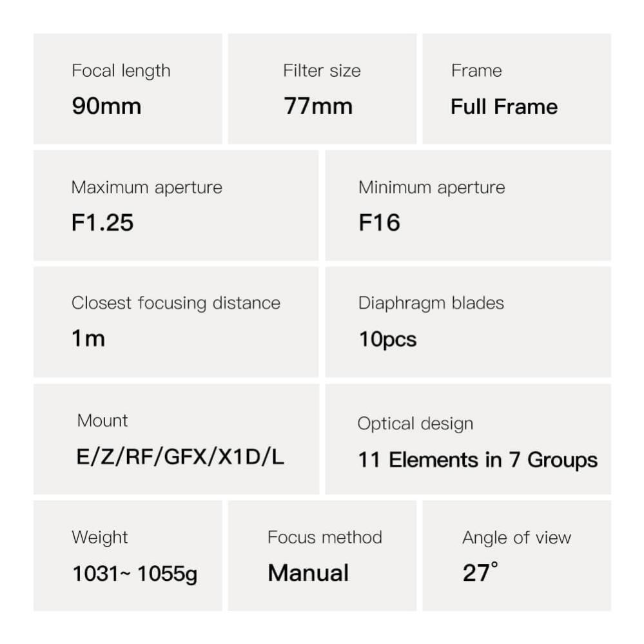The image size is (644, 644).
Task: Click the "Focal length" label
Action: 121,71
